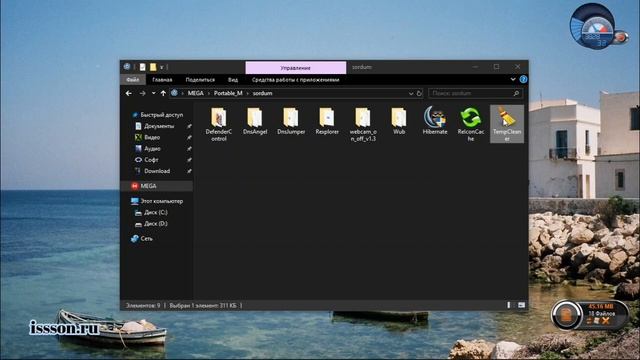Go up one folder level

coord(163,93)
